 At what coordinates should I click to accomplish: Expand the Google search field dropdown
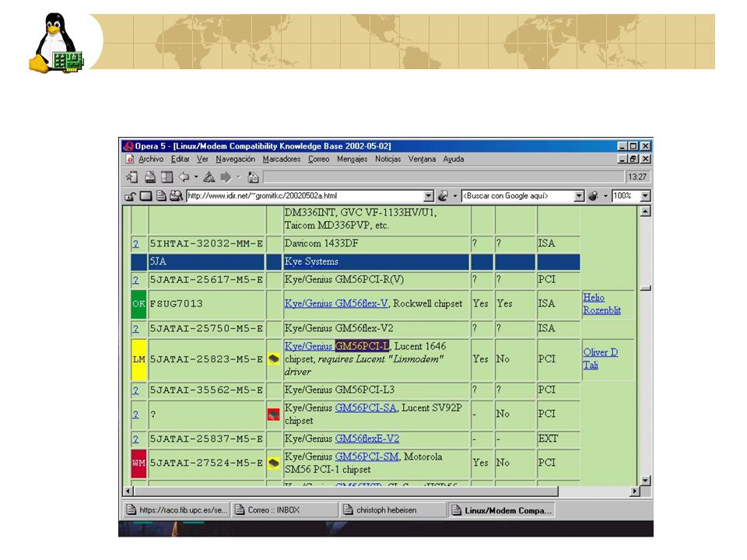(x=579, y=196)
